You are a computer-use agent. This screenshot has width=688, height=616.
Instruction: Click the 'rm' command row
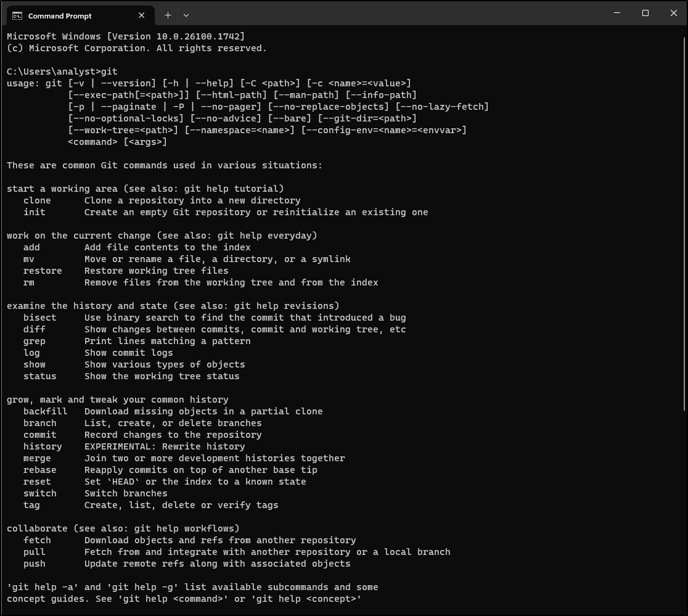pyautogui.click(x=200, y=282)
